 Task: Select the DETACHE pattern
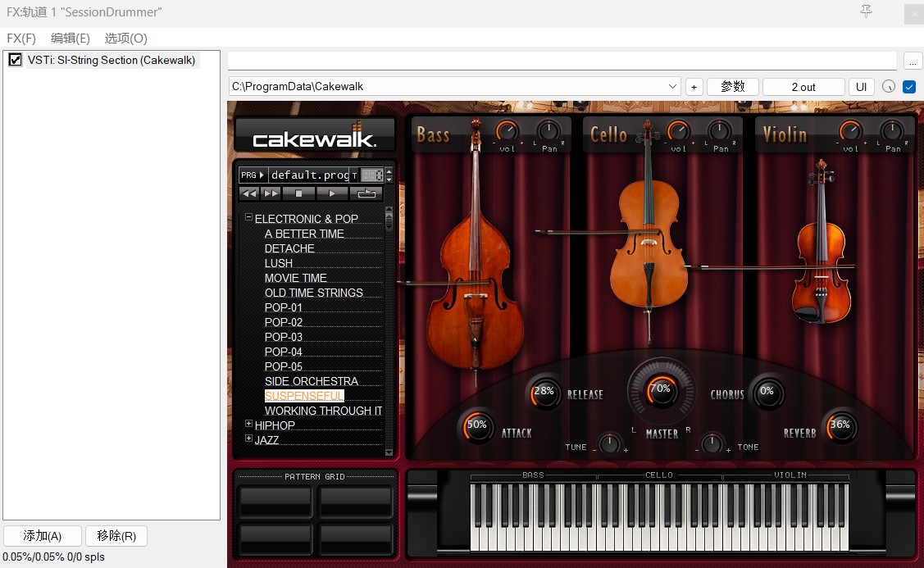coord(289,248)
